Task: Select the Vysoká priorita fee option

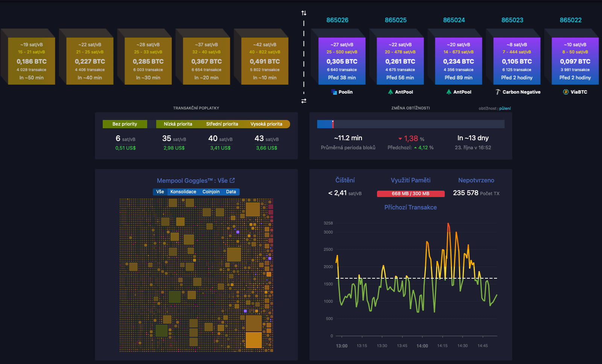Action: 268,124
